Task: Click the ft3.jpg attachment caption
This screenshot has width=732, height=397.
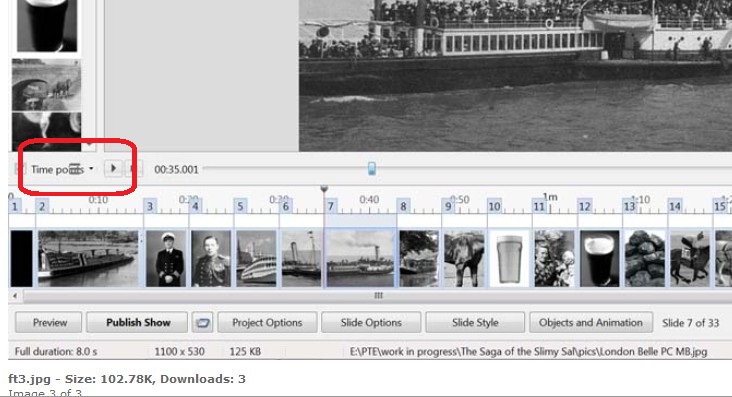Action: (127, 379)
